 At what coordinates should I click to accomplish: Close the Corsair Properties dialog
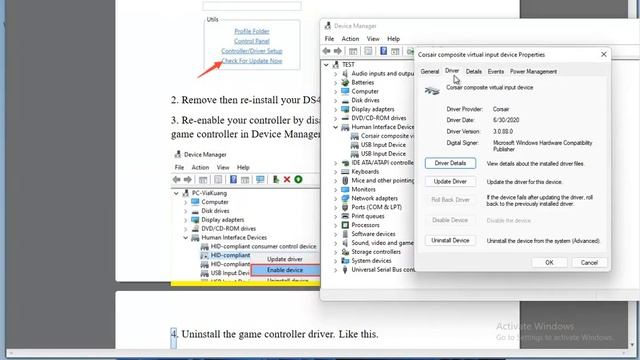coord(604,54)
